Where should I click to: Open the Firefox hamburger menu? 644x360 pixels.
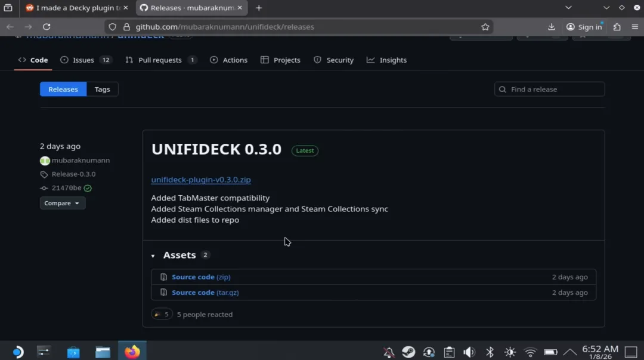(x=634, y=27)
